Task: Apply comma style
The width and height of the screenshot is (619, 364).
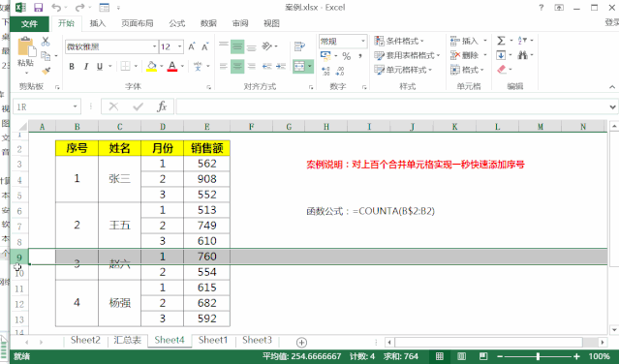Action: 360,56
